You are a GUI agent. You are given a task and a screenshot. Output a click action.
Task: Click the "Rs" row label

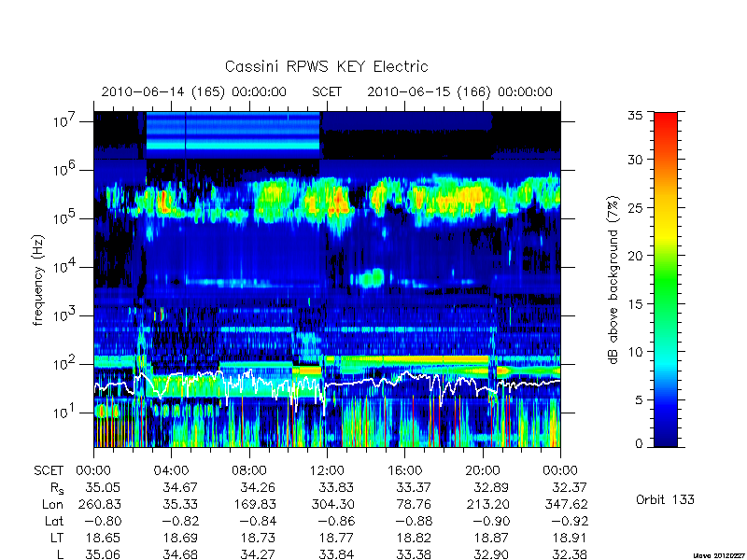(57, 488)
